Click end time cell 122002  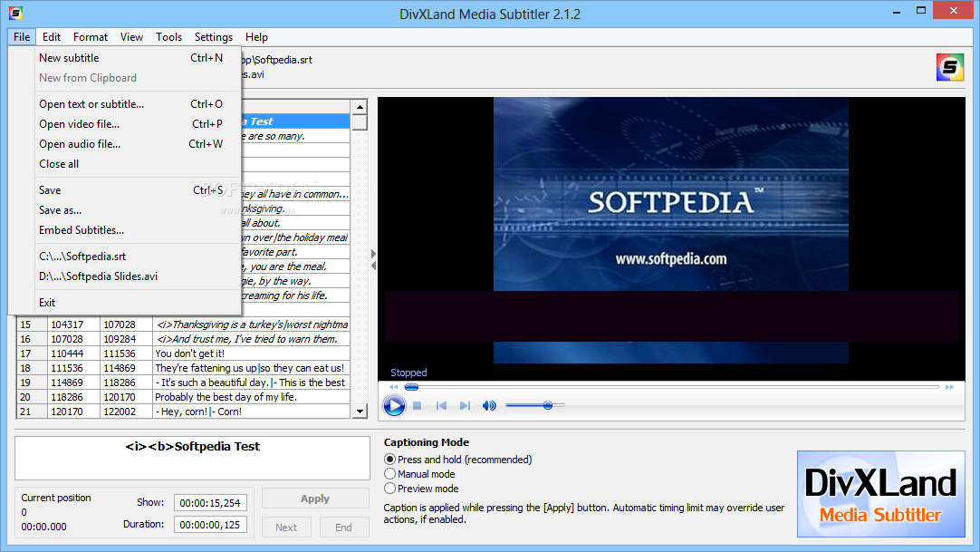click(x=126, y=412)
